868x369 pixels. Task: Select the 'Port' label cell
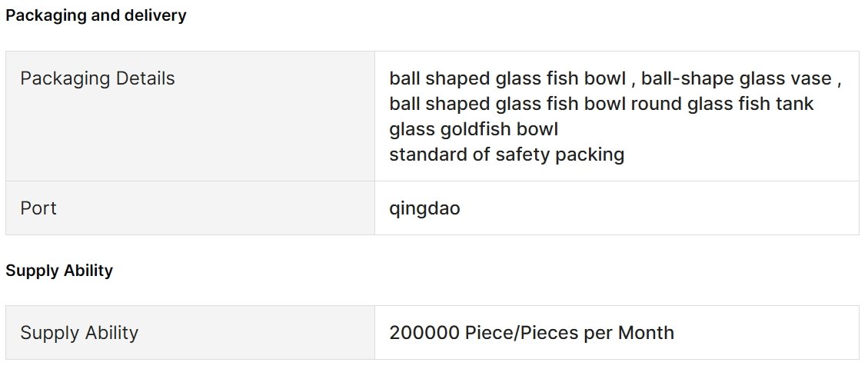191,208
